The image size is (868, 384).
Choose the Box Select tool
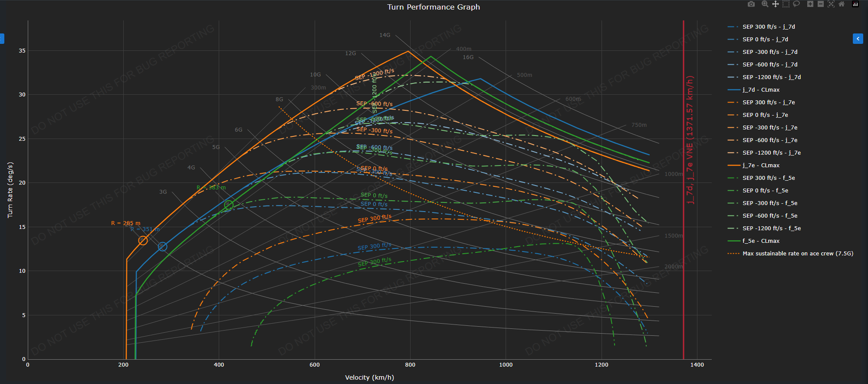click(x=786, y=4)
